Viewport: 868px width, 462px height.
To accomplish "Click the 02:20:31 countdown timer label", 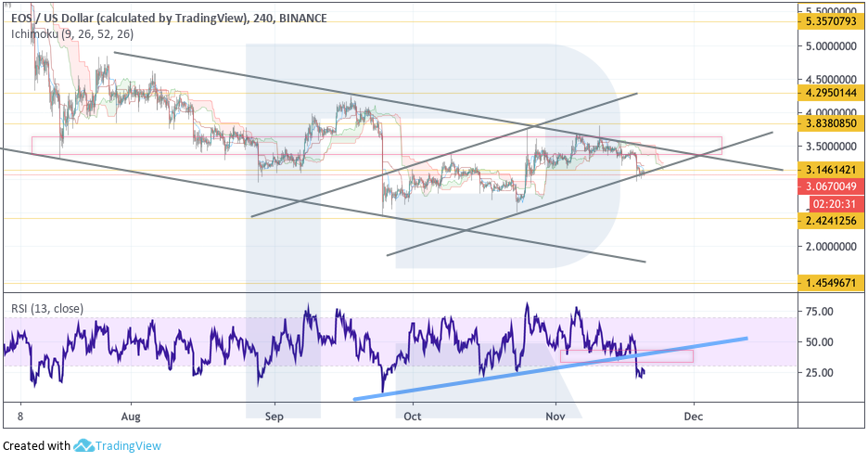I will click(x=836, y=203).
